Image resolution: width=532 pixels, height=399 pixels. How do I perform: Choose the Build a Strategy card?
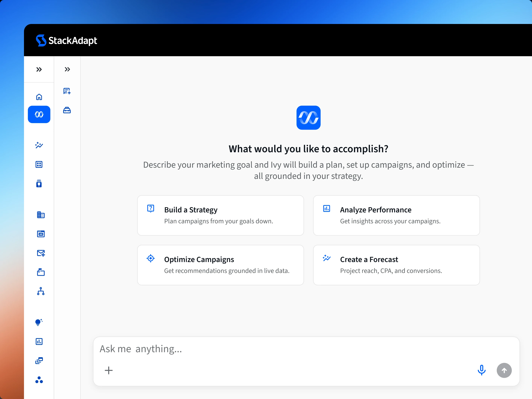point(220,215)
